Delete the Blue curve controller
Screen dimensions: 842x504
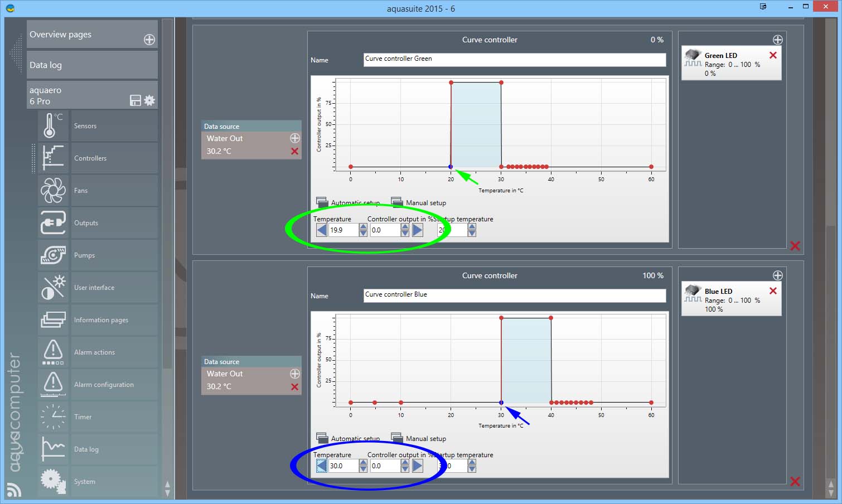pos(795,482)
